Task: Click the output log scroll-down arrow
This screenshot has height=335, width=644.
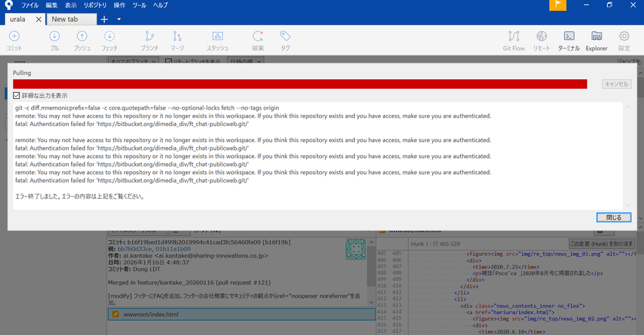Action: [x=627, y=205]
